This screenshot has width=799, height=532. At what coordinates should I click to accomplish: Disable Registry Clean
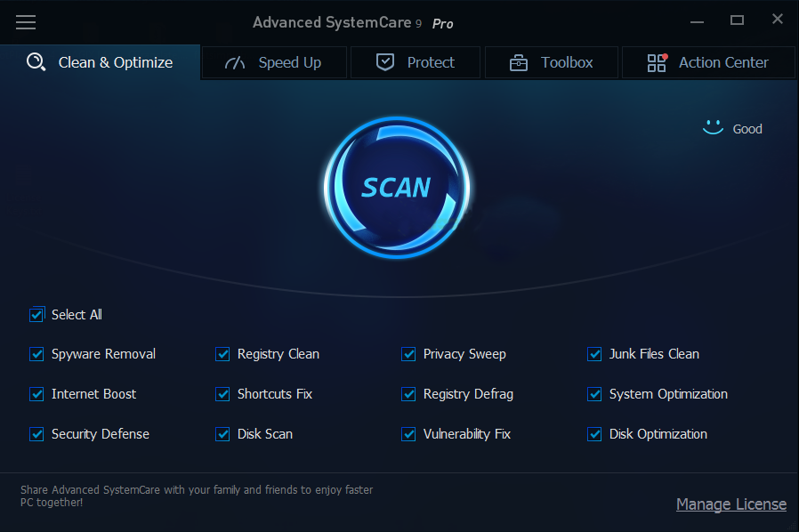coord(222,354)
